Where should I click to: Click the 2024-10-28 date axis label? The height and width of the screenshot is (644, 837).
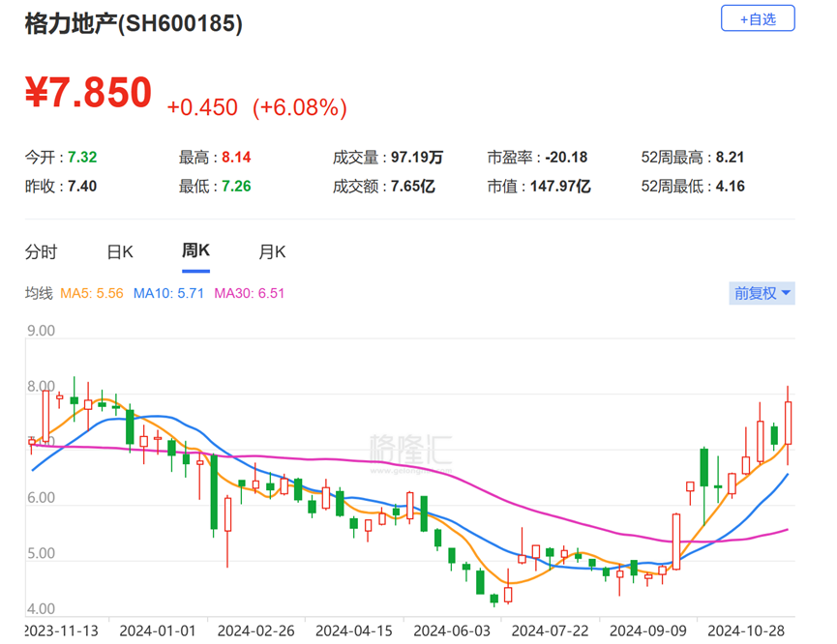(746, 631)
